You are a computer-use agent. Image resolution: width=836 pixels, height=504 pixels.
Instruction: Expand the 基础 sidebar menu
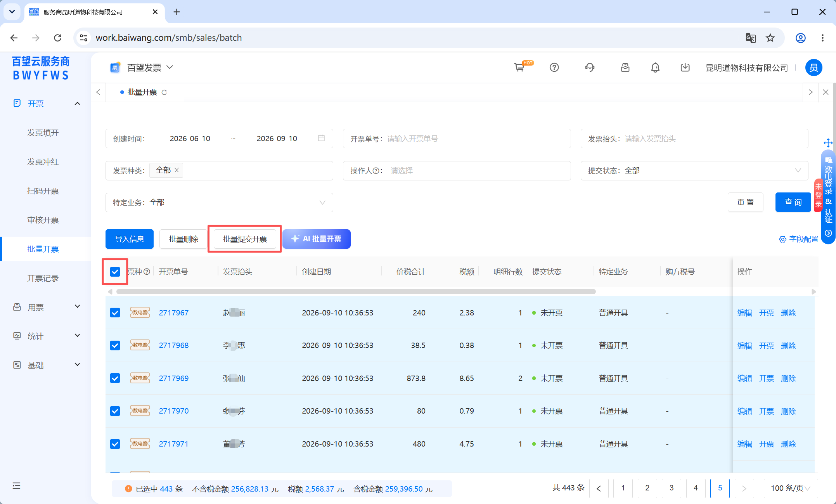77,365
